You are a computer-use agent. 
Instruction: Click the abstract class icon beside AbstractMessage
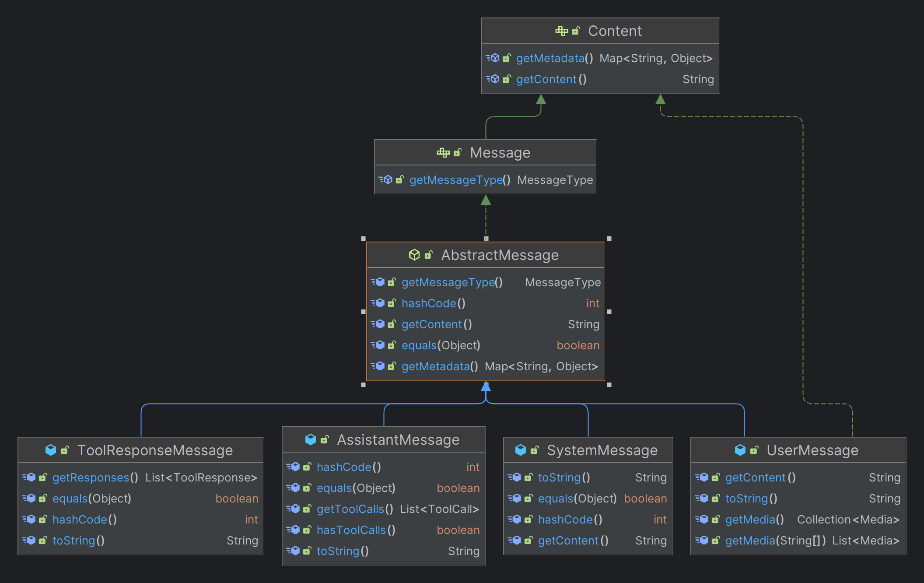coord(414,255)
